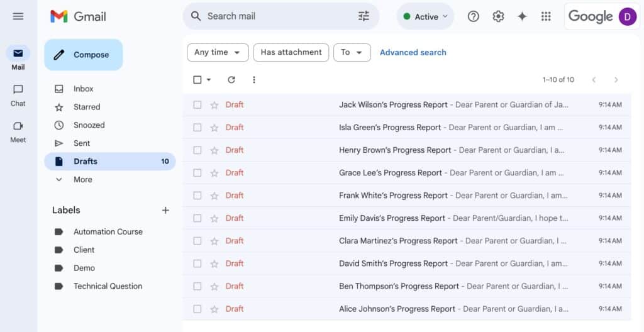Image resolution: width=644 pixels, height=332 pixels.
Task: Open the Google apps grid
Action: (x=546, y=17)
